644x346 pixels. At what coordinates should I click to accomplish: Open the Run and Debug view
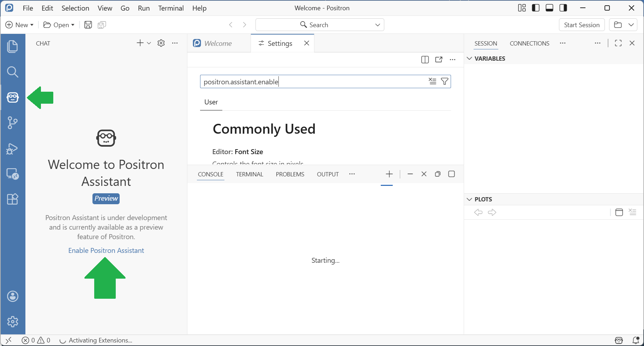click(x=13, y=148)
